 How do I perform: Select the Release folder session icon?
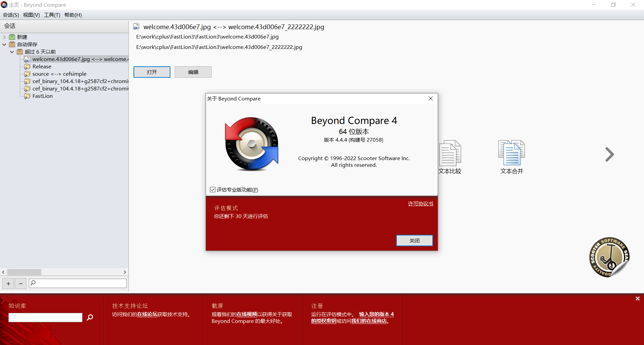point(27,67)
